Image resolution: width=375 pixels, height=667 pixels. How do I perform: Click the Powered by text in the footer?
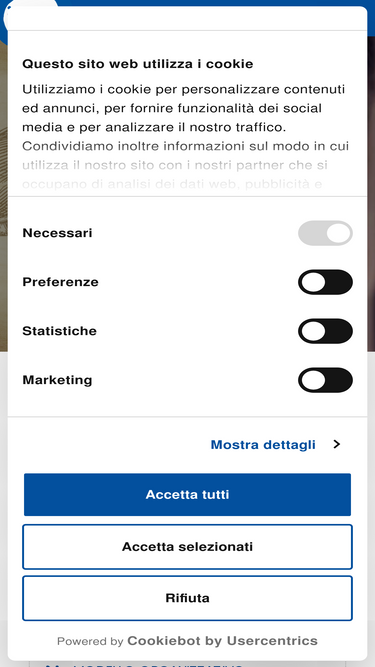pyautogui.click(x=90, y=641)
